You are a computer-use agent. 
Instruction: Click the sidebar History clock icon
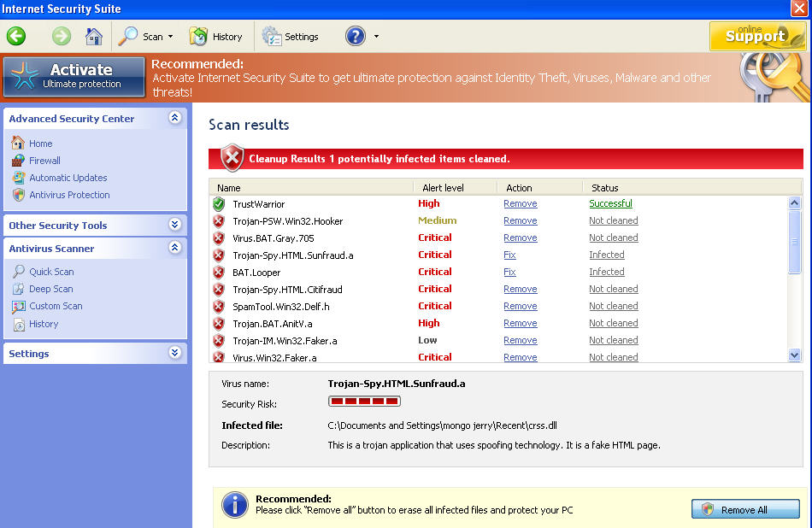tap(19, 325)
